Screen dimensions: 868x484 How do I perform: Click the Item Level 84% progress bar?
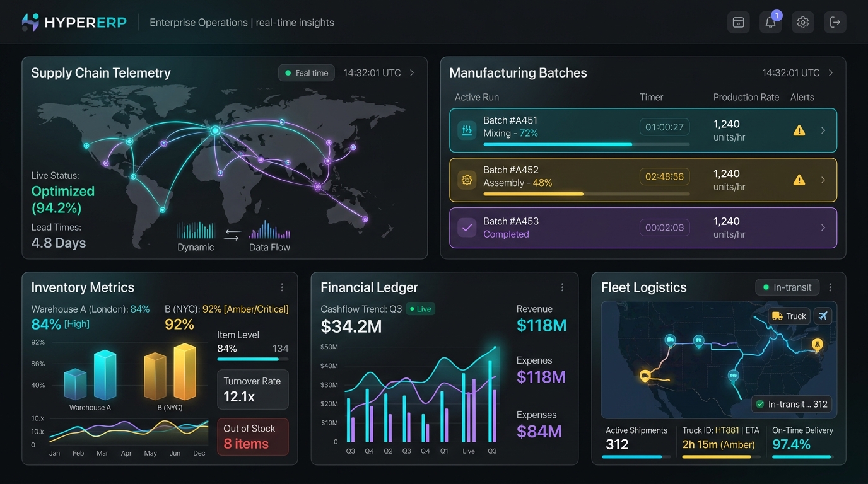(x=253, y=359)
